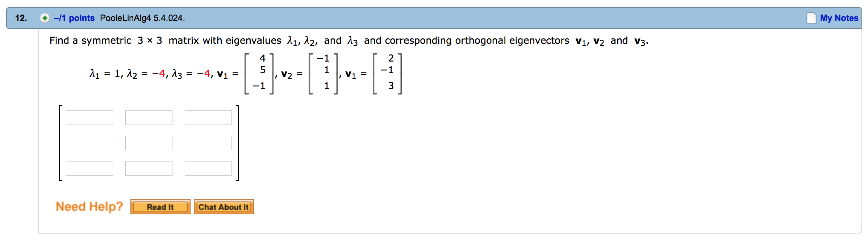The height and width of the screenshot is (248, 868).
Task: Click the Read It button
Action: 160,207
